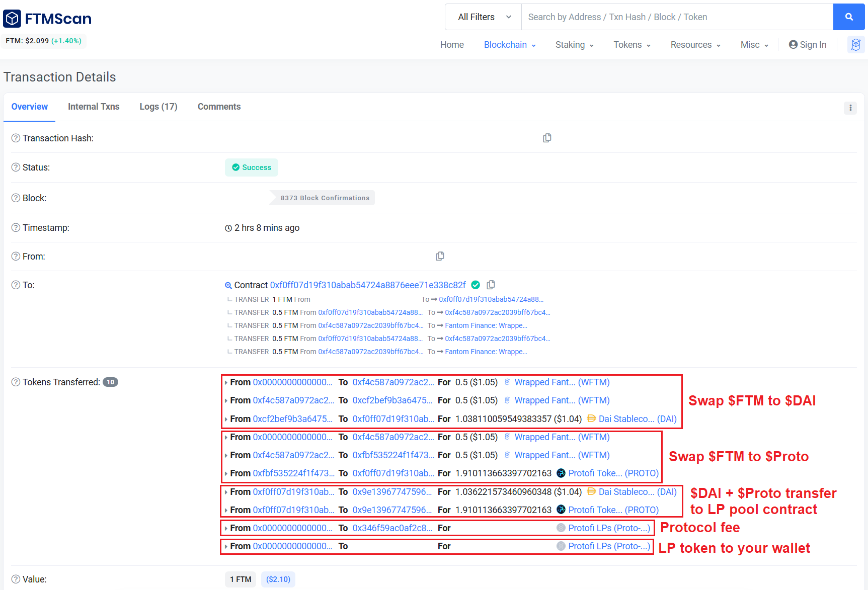Open the three-dot options menu

850,108
